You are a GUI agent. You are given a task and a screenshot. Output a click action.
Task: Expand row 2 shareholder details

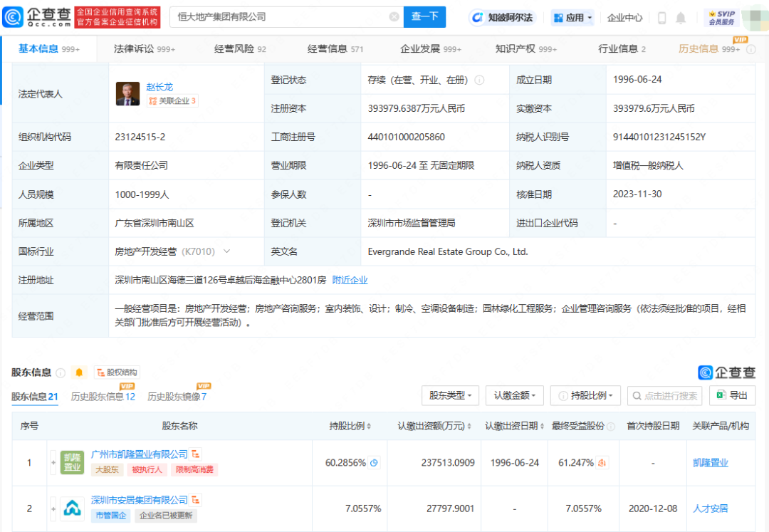pos(53,508)
